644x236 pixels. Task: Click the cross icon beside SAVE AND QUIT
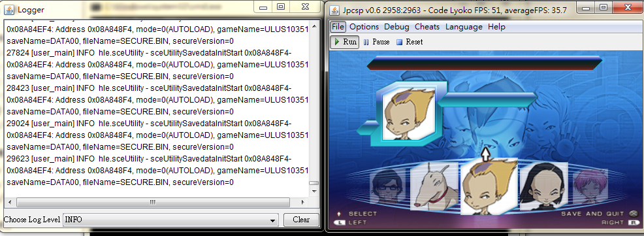pos(634,213)
